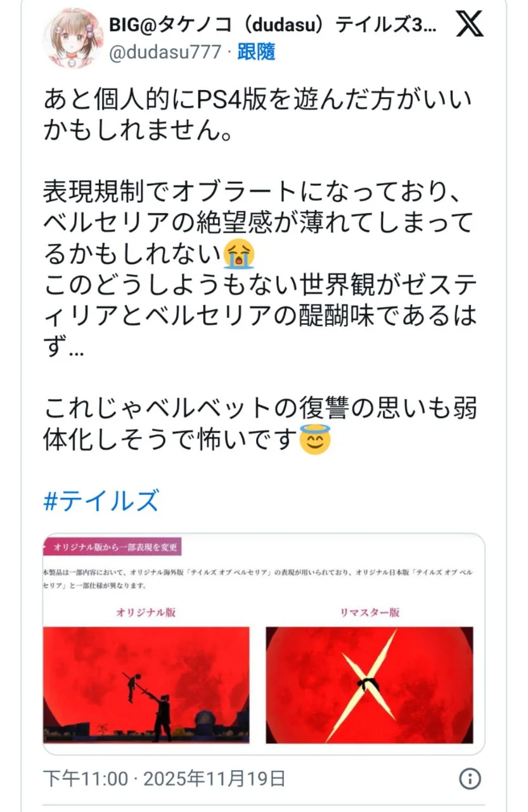The height and width of the screenshot is (812, 528).
Task: Follow the account via 跟隨
Action: (x=256, y=52)
